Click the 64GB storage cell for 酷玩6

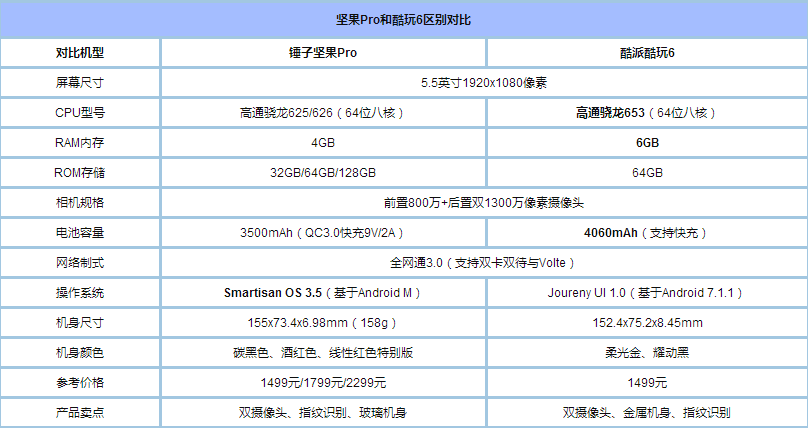click(x=647, y=173)
